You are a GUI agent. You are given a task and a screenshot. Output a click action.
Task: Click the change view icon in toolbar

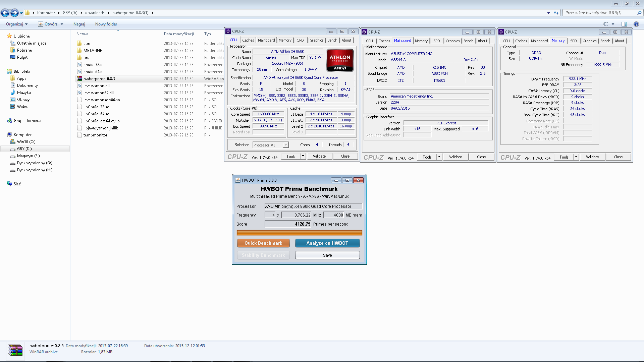point(606,24)
